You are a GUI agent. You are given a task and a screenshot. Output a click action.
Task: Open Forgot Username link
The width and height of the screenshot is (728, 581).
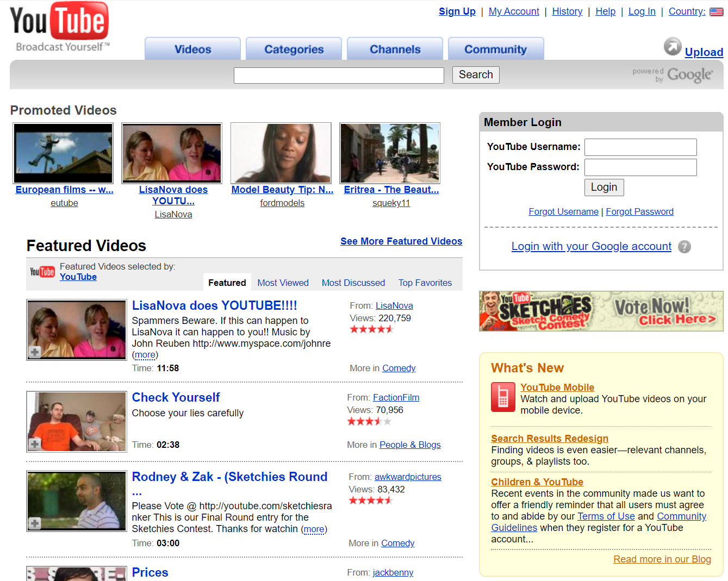[x=563, y=212]
